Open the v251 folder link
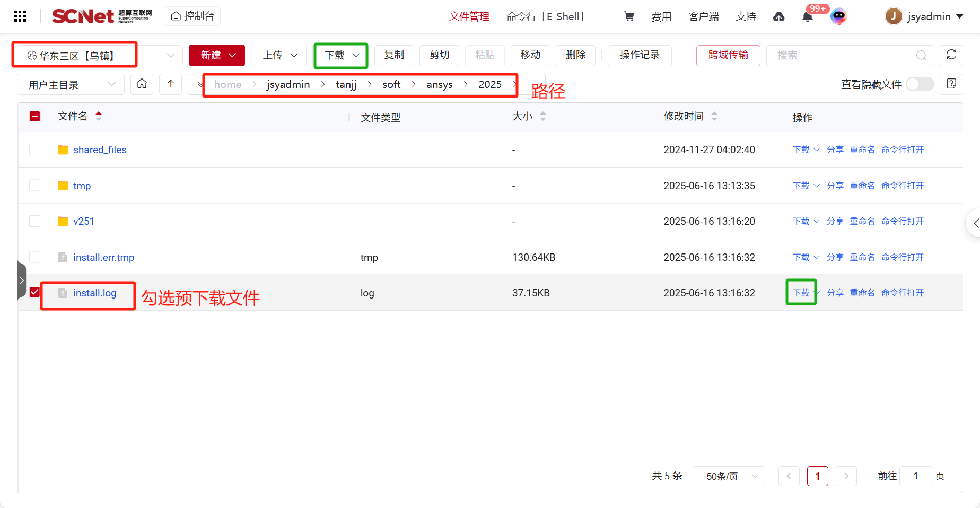The image size is (980, 508). pos(84,222)
